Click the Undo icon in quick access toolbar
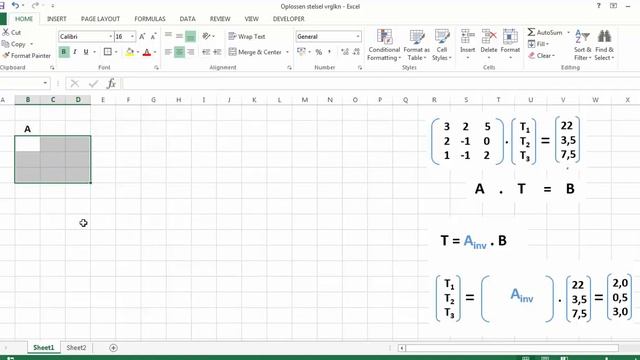 point(16,5)
